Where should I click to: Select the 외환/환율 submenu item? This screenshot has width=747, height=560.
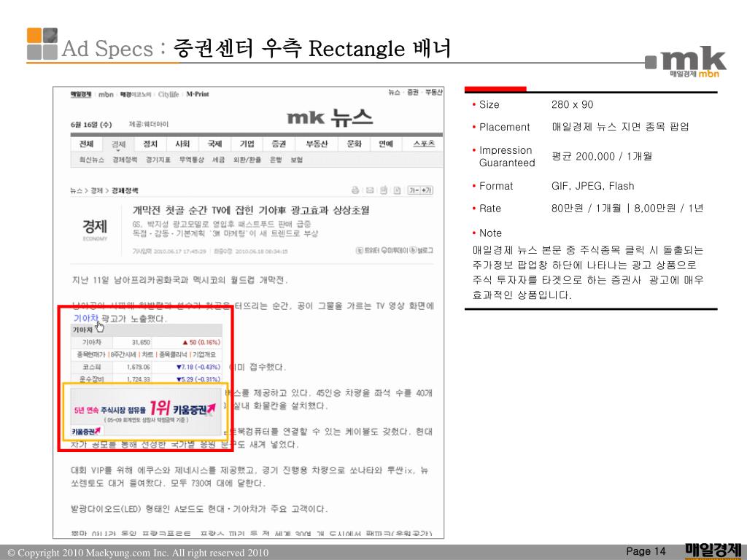coord(247,160)
